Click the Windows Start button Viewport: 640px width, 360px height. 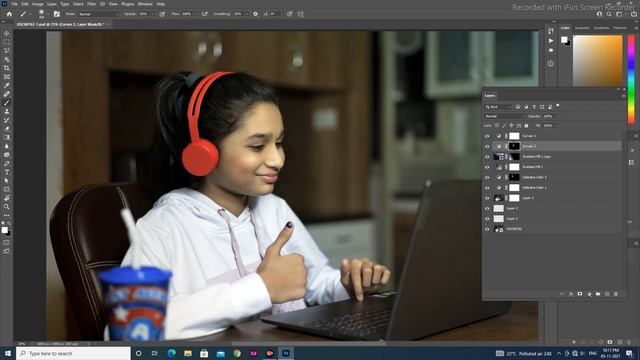pyautogui.click(x=8, y=353)
